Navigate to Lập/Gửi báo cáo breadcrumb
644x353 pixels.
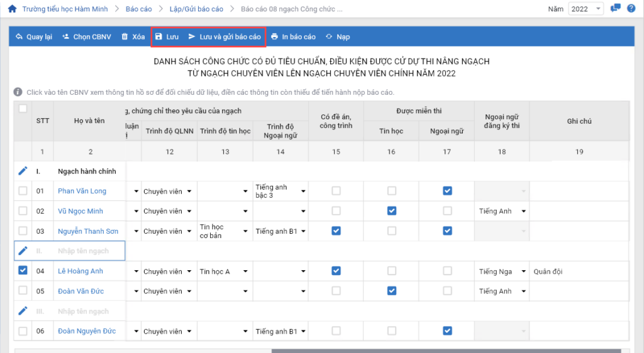point(196,9)
